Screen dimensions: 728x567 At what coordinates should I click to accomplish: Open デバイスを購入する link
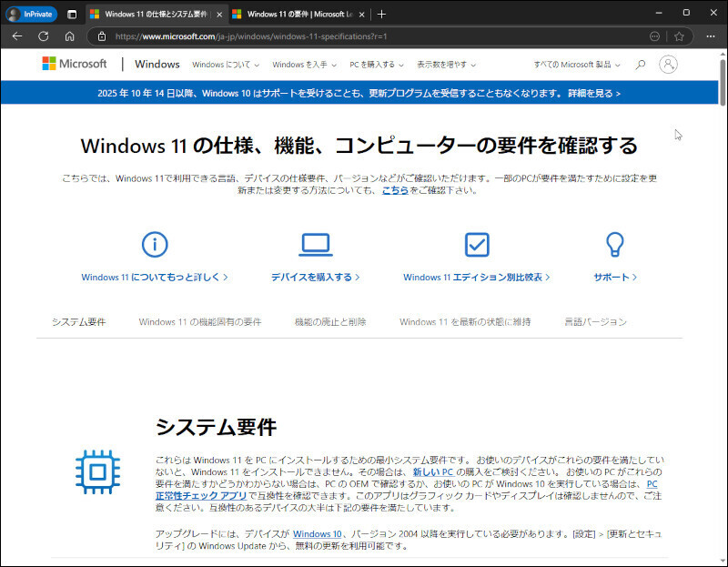tap(316, 278)
